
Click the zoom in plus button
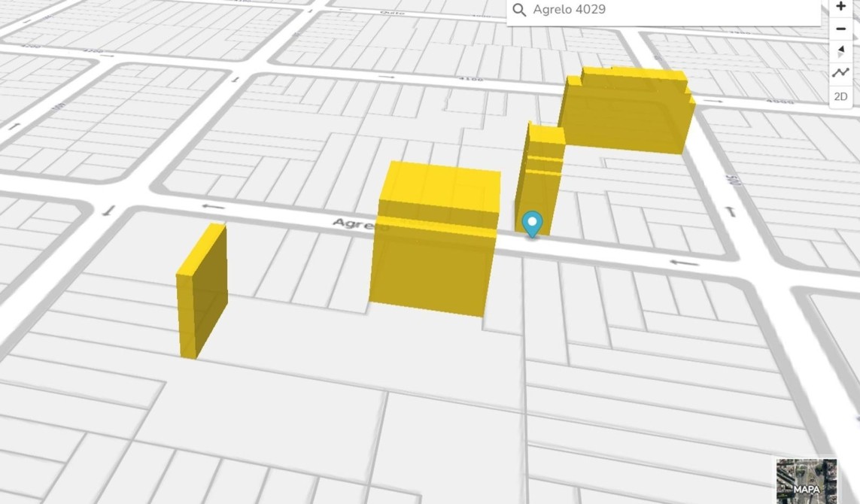(840, 7)
